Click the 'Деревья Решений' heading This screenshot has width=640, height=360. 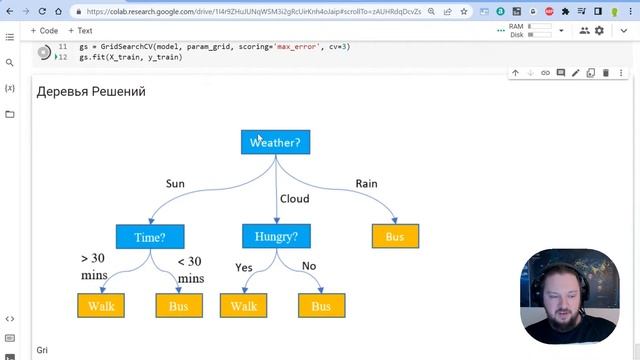(x=91, y=91)
